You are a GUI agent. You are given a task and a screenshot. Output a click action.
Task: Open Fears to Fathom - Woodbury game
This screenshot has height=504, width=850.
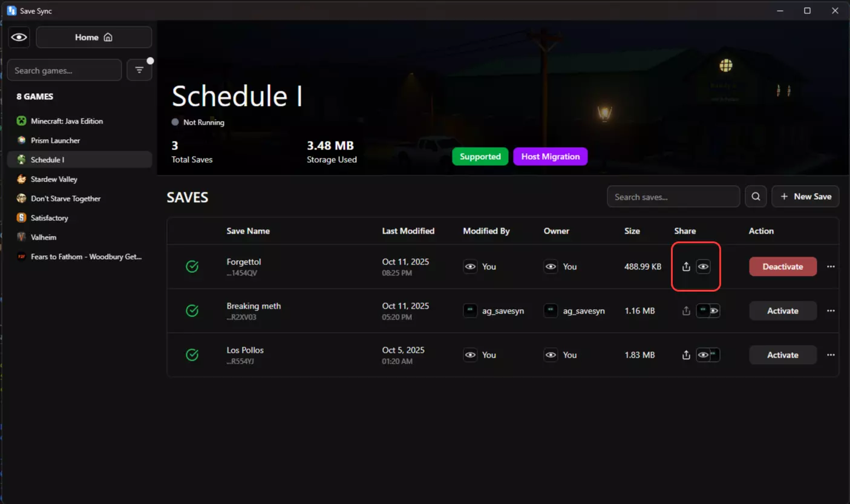[79, 257]
